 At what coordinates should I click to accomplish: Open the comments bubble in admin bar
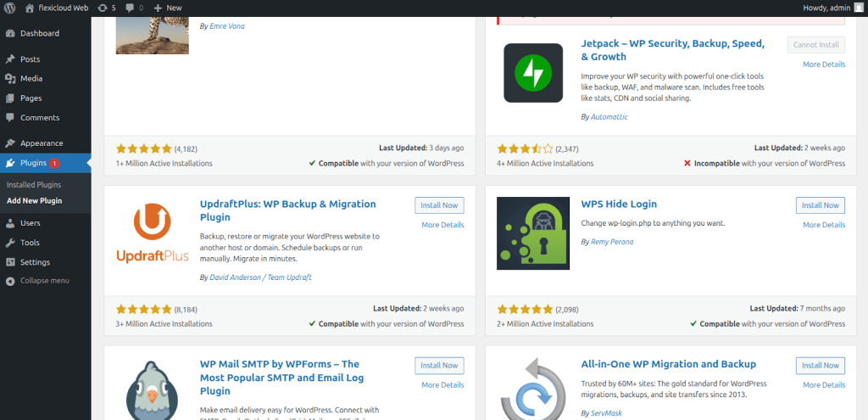point(134,8)
